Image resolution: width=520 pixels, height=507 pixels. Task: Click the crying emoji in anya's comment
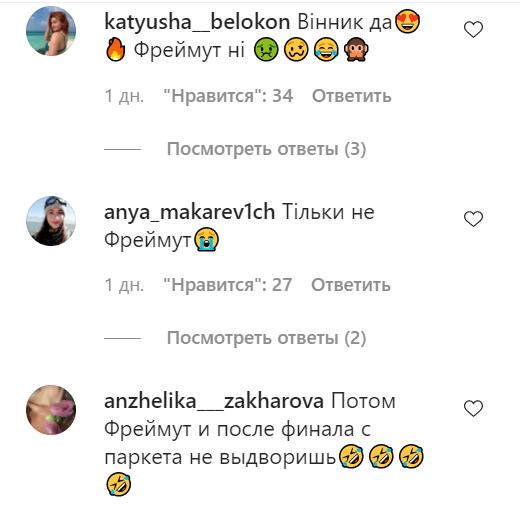click(207, 239)
